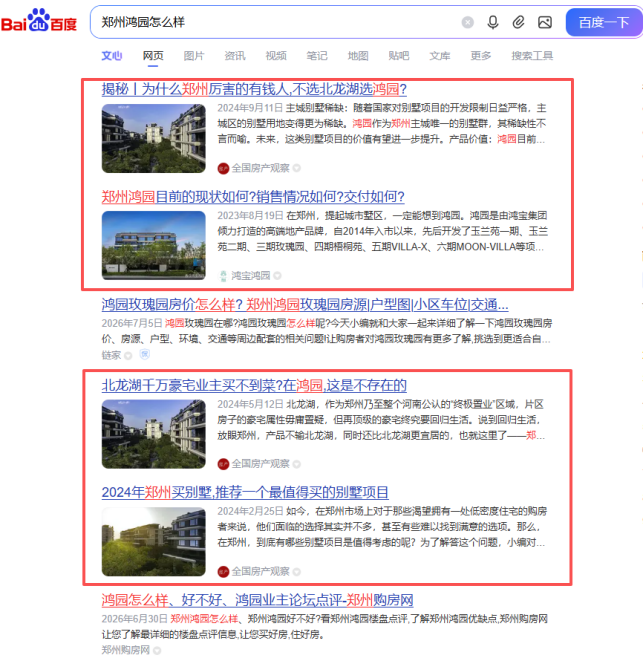Attach a file with paperclip icon
Image resolution: width=644 pixels, height=659 pixels.
point(519,22)
